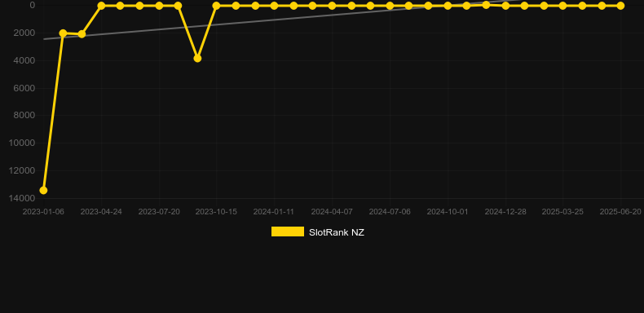The image size is (644, 313).
Task: Click the data point above 2024-01-11
Action: 274,6
